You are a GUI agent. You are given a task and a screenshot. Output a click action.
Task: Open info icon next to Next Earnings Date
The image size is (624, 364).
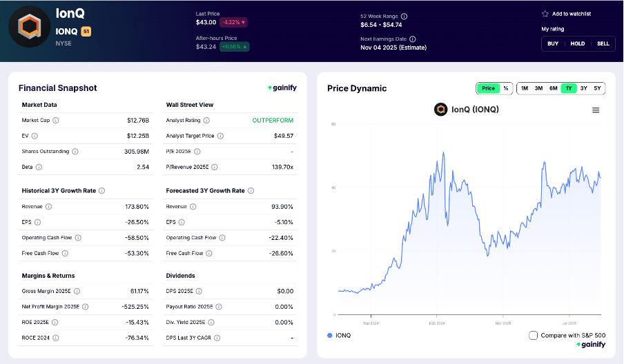[x=413, y=39]
